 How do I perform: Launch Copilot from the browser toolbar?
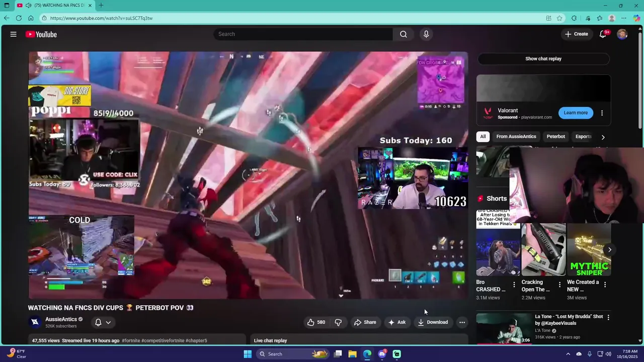click(x=636, y=18)
